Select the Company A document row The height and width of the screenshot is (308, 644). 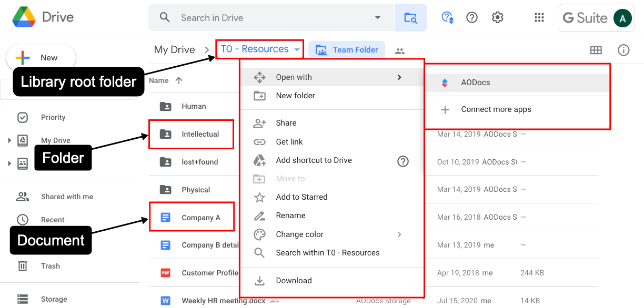coord(192,217)
